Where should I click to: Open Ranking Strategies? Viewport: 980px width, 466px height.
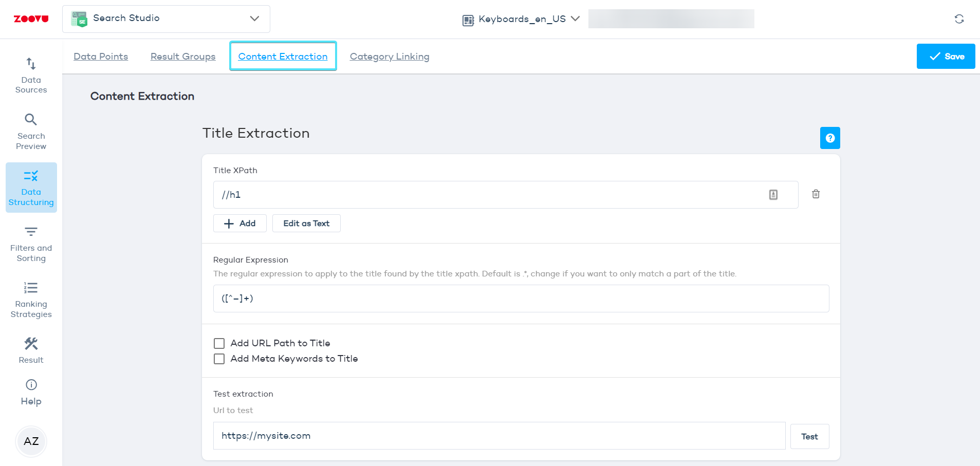pyautogui.click(x=31, y=300)
